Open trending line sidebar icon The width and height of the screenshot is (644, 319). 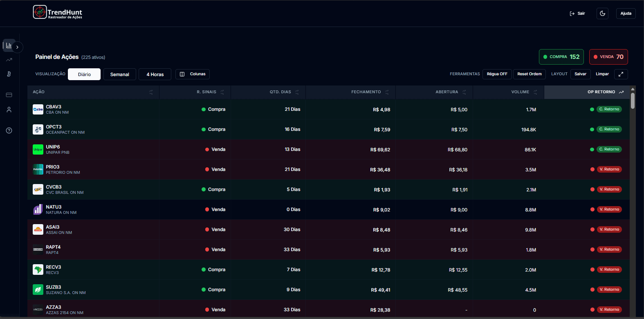(x=9, y=60)
